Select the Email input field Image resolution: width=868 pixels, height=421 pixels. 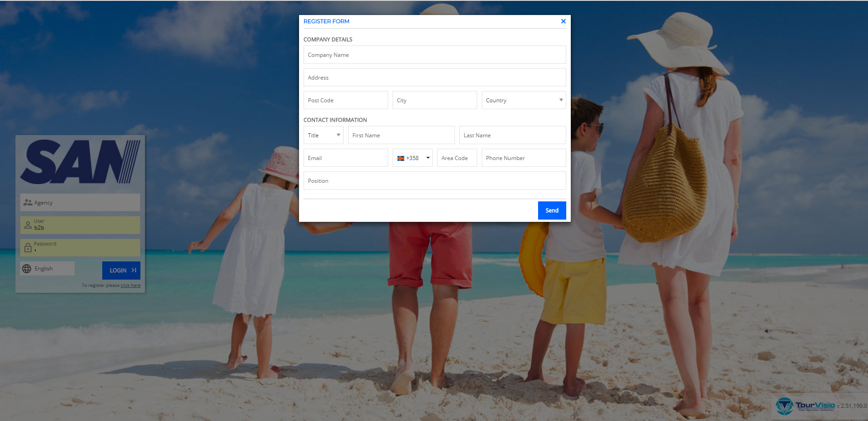coord(345,158)
